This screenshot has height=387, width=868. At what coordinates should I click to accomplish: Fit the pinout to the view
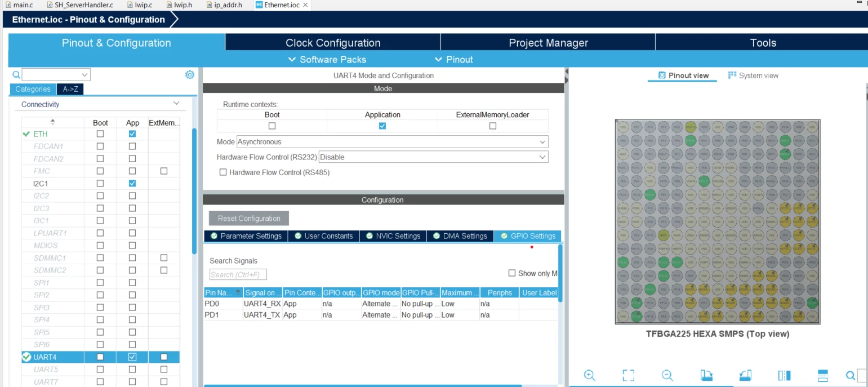click(628, 375)
